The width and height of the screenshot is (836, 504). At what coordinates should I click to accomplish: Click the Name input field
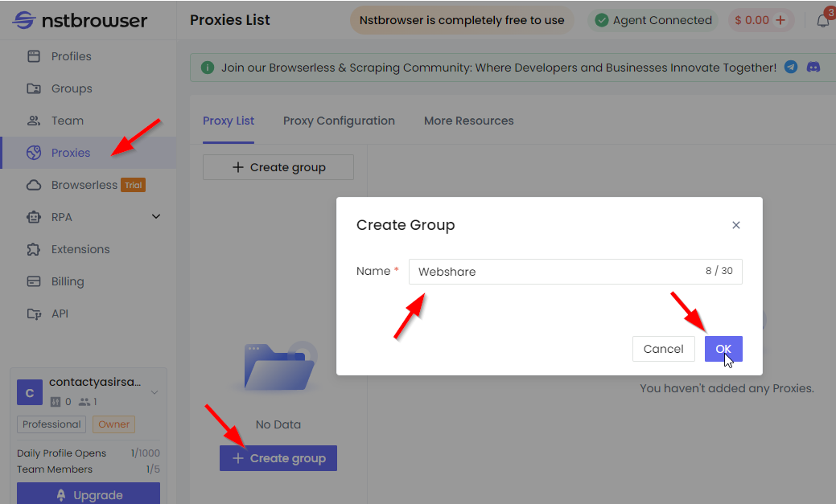575,272
